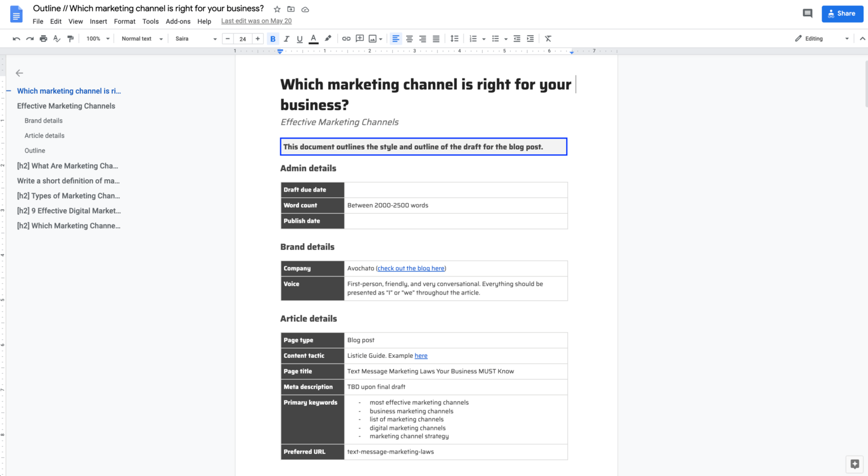The width and height of the screenshot is (868, 476).
Task: Go to 'Article details' in outline
Action: point(45,136)
